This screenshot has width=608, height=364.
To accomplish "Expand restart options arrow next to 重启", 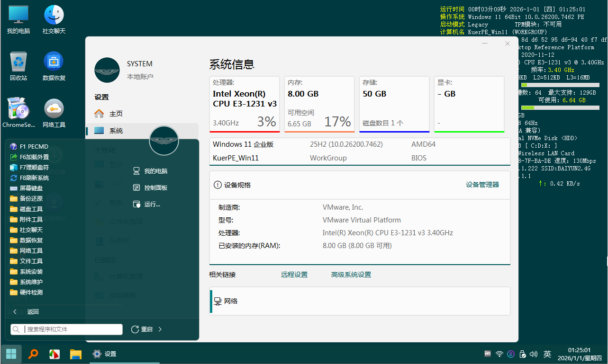I will click(160, 329).
